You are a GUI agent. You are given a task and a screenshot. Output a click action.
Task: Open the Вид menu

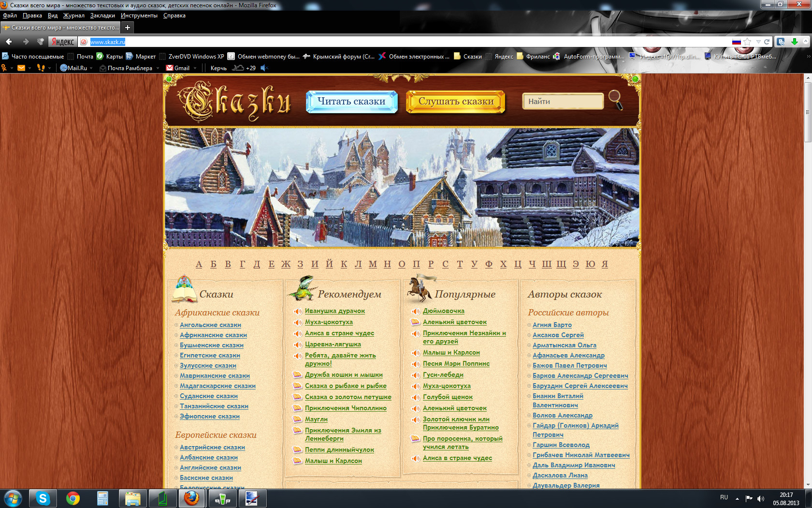coord(53,15)
